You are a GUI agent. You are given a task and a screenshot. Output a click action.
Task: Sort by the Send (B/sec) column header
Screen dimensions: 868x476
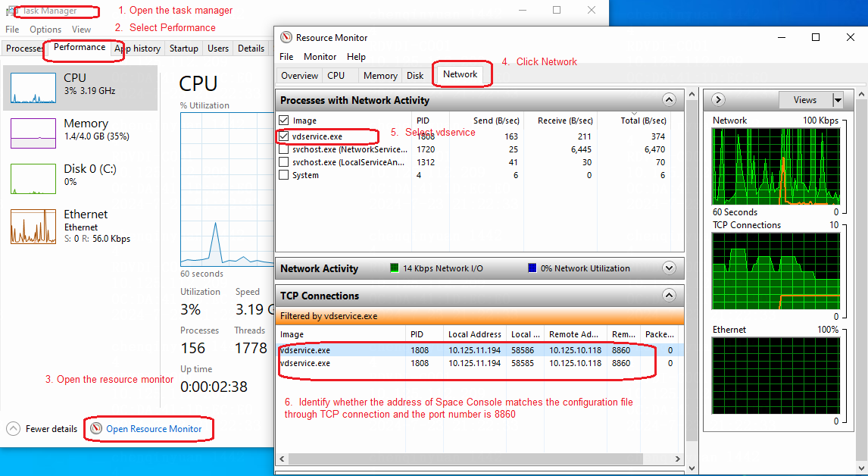tap(485, 121)
